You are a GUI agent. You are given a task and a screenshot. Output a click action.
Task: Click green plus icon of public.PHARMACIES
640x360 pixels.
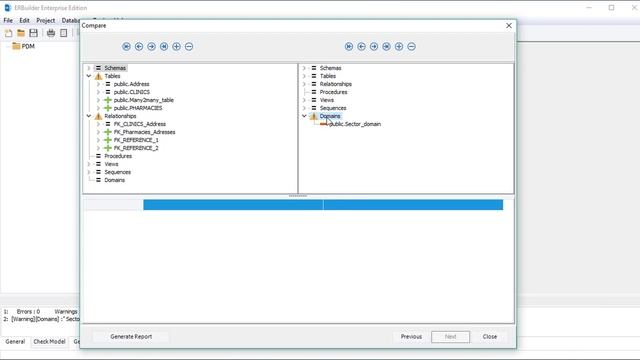tap(108, 108)
